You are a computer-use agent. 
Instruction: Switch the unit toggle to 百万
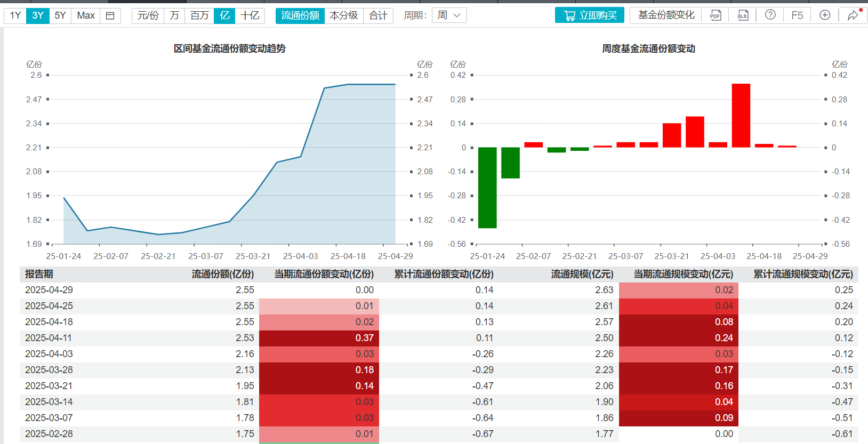pyautogui.click(x=199, y=15)
